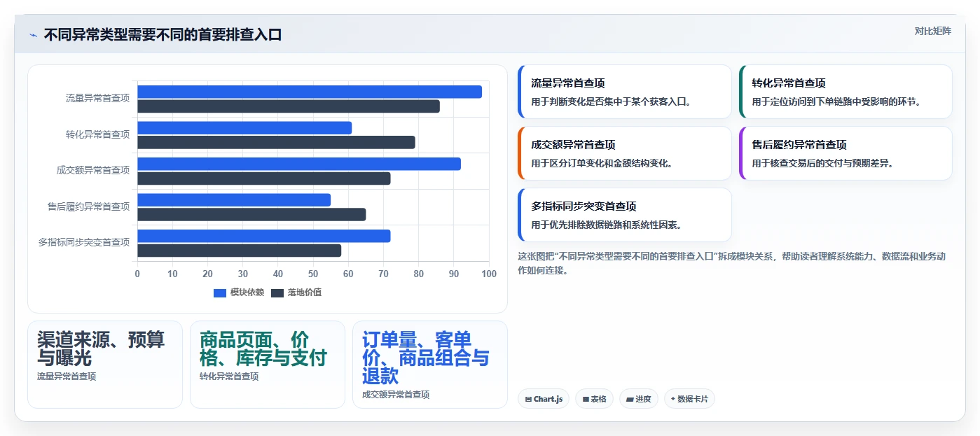
Task: Click the heading 不同异常类型需要不同的首要排查入口
Action: click(x=163, y=35)
